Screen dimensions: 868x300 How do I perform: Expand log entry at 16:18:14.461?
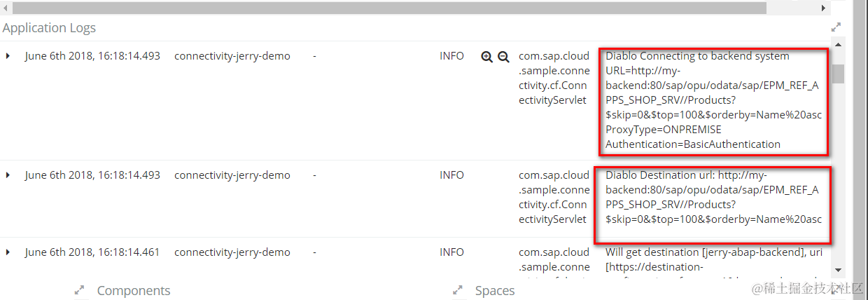pyautogui.click(x=8, y=252)
